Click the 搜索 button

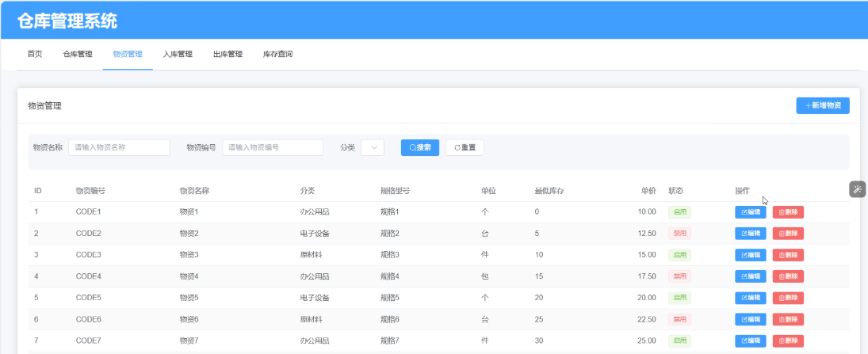point(420,147)
